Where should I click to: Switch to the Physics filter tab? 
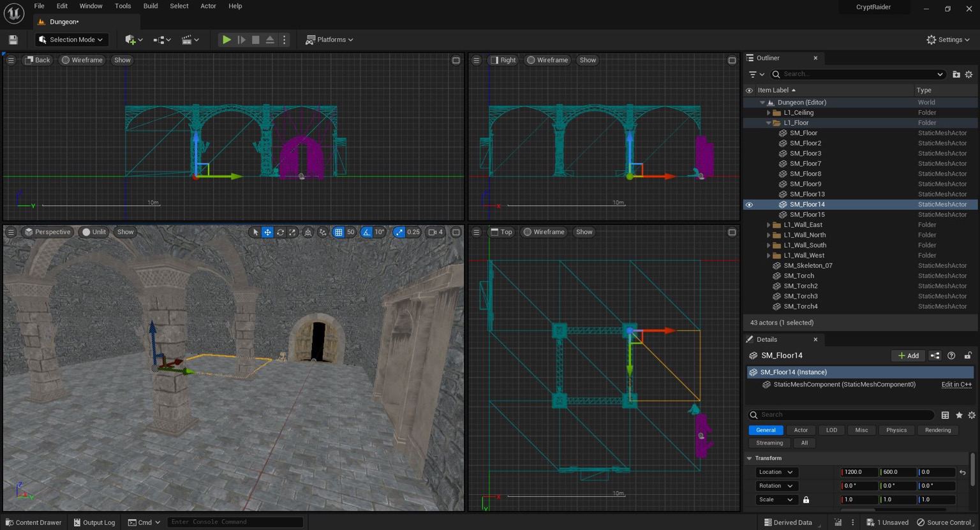pyautogui.click(x=896, y=431)
